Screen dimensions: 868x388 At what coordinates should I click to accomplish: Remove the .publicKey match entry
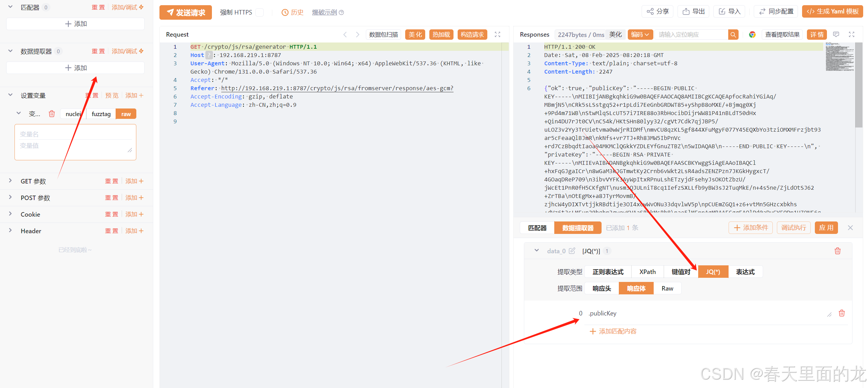click(841, 313)
